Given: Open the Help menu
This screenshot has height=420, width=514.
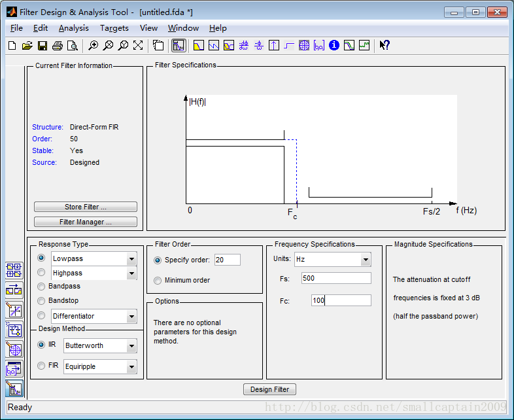Looking at the screenshot, I should 218,28.
